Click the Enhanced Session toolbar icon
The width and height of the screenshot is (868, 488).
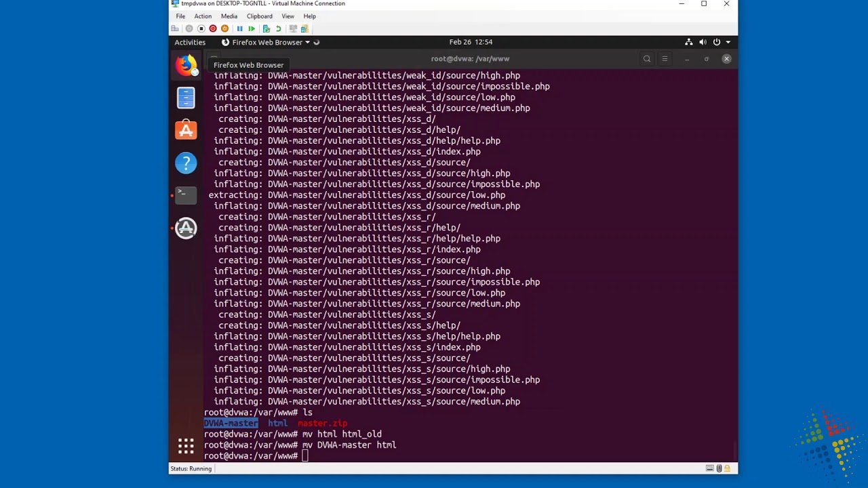tap(293, 28)
